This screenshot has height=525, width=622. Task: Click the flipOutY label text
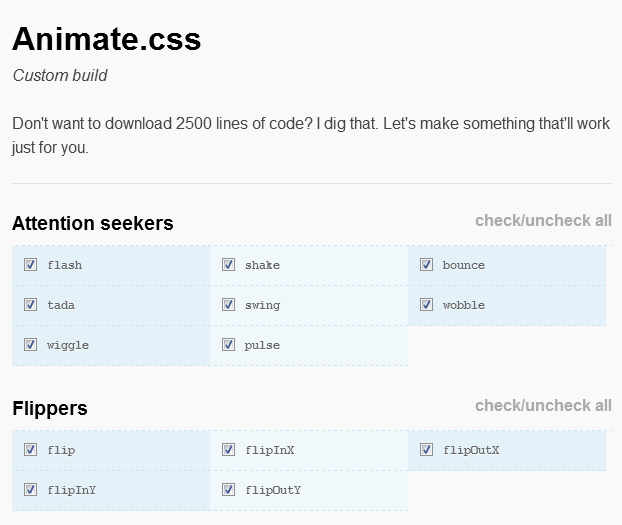(x=273, y=490)
